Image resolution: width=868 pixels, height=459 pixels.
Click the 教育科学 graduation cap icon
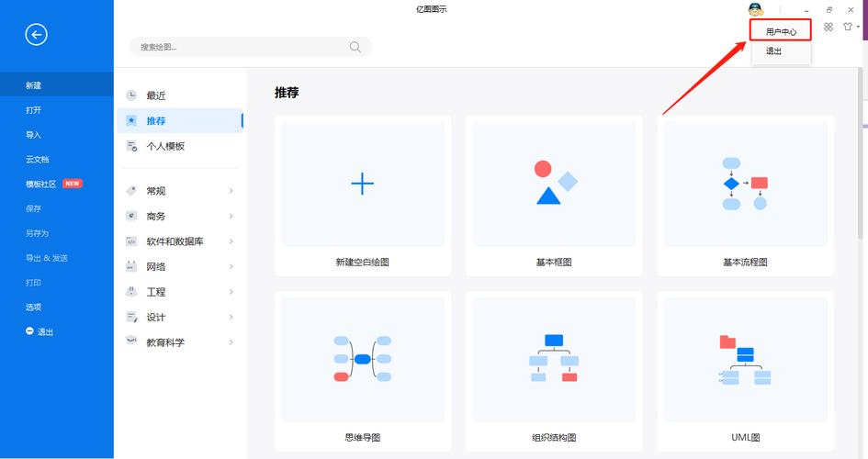(131, 340)
